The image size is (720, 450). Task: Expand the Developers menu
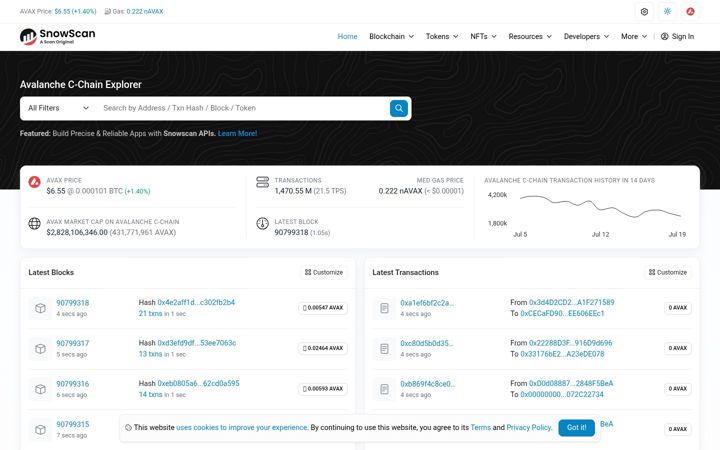click(586, 36)
